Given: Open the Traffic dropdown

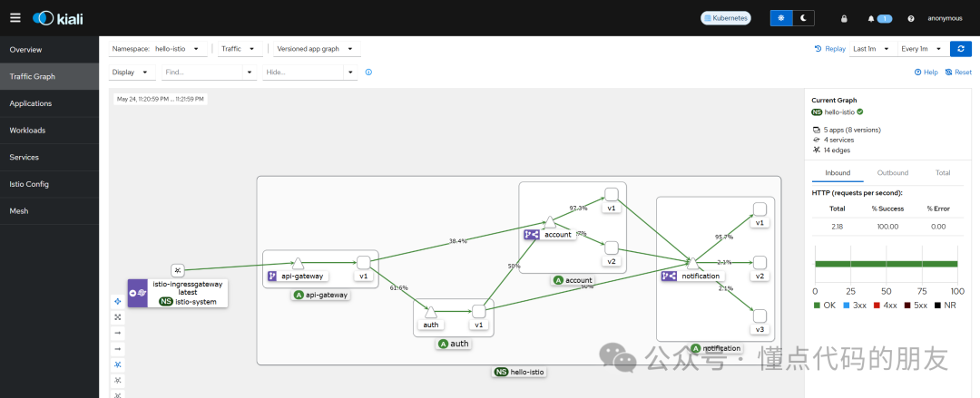Looking at the screenshot, I should [x=238, y=49].
